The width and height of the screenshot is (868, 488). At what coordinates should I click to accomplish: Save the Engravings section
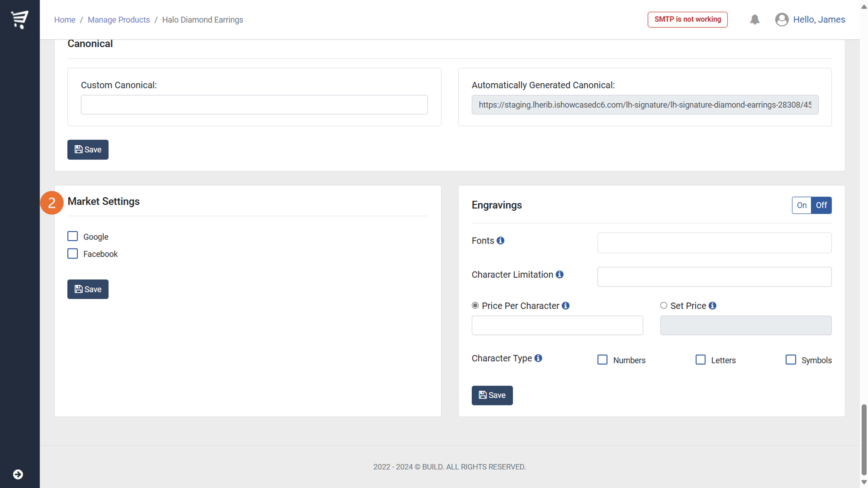(x=492, y=395)
